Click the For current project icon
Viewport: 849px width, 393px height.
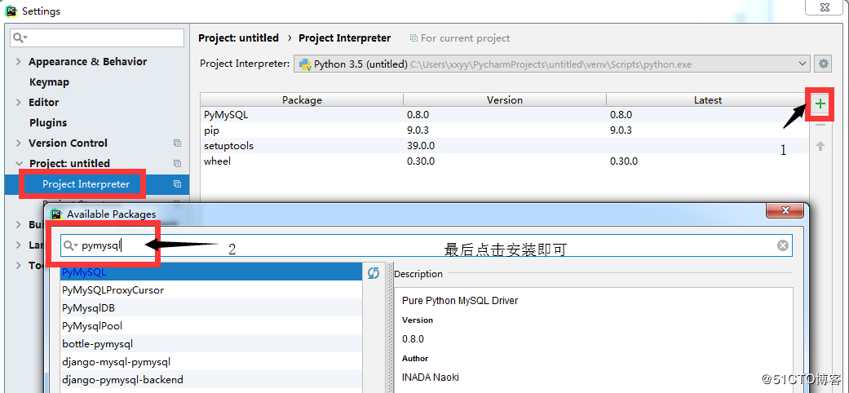pyautogui.click(x=414, y=38)
